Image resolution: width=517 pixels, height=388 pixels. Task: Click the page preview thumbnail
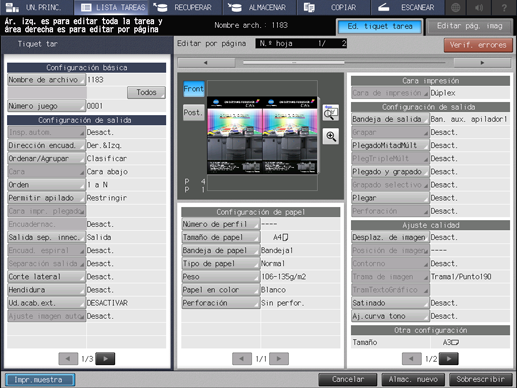[263, 135]
